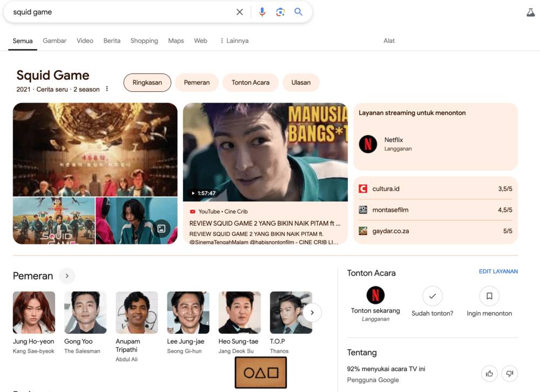This screenshot has width=540, height=392.
Task: Click the cultura.id site icon
Action: click(x=363, y=189)
